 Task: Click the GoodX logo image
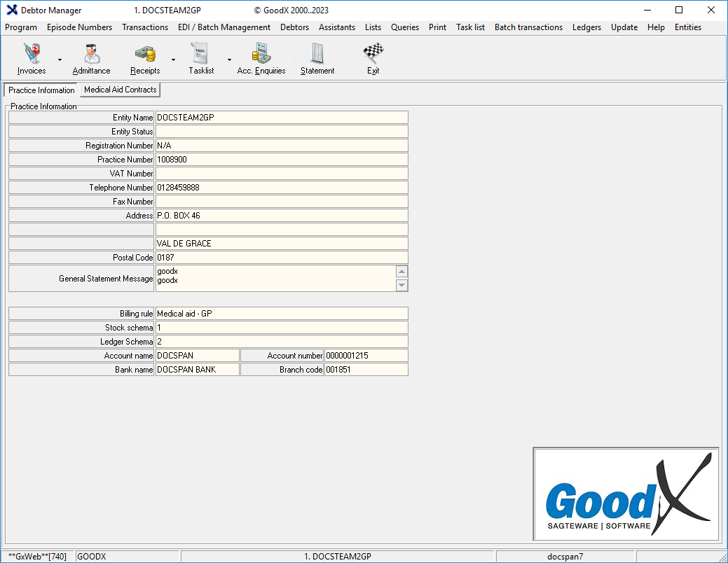(x=626, y=494)
